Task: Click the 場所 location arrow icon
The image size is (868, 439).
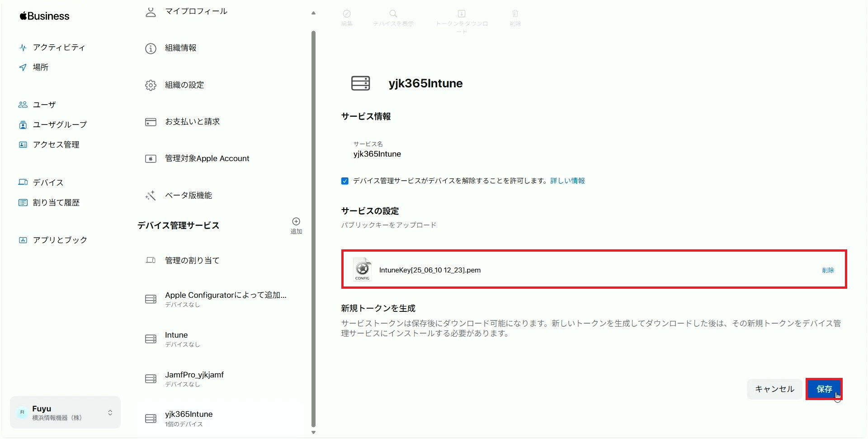Action: (x=23, y=67)
